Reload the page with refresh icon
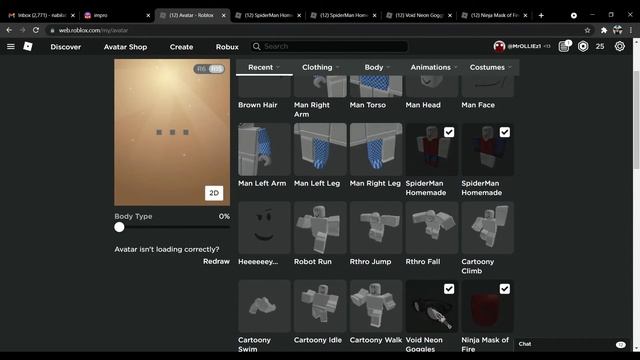Viewport: 640px width, 360px height. pyautogui.click(x=36, y=30)
